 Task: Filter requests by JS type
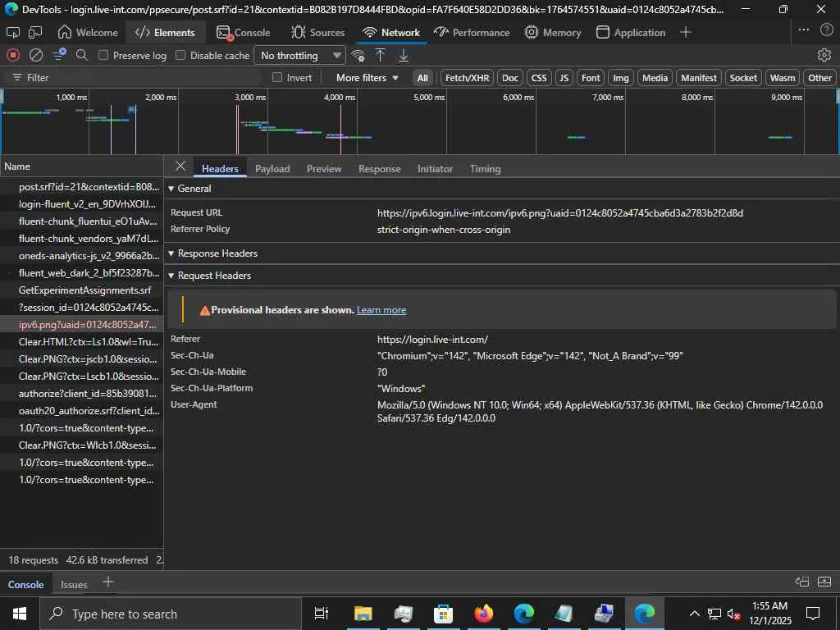tap(564, 78)
